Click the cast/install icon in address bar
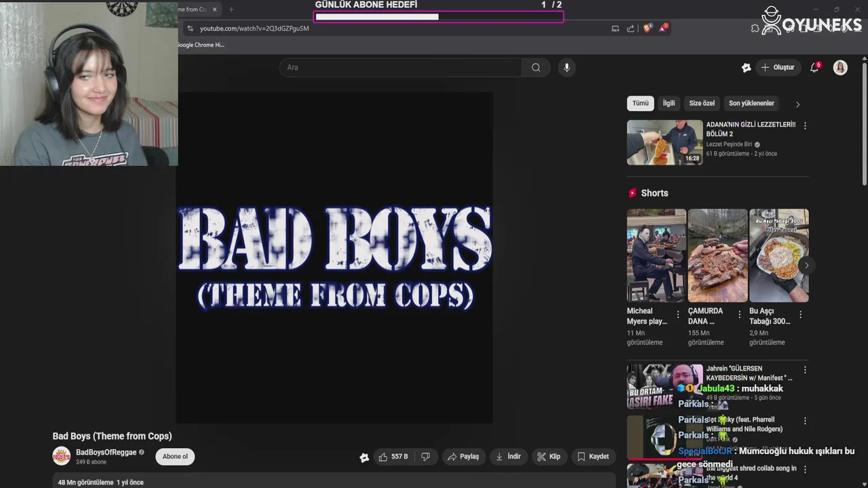 tap(615, 28)
